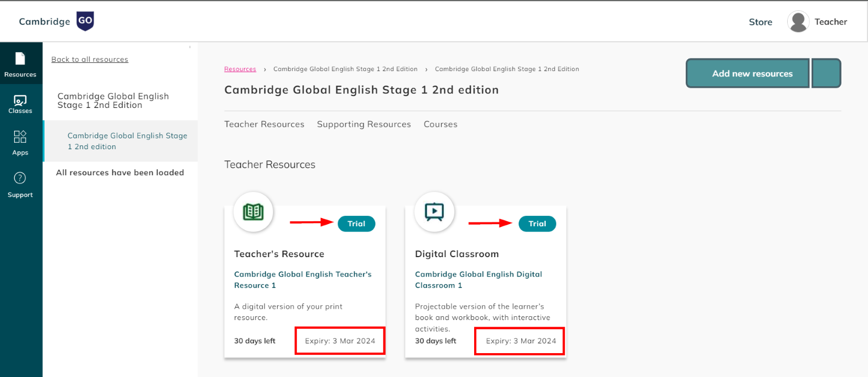Click the blank button beside Add new resources

tap(826, 73)
